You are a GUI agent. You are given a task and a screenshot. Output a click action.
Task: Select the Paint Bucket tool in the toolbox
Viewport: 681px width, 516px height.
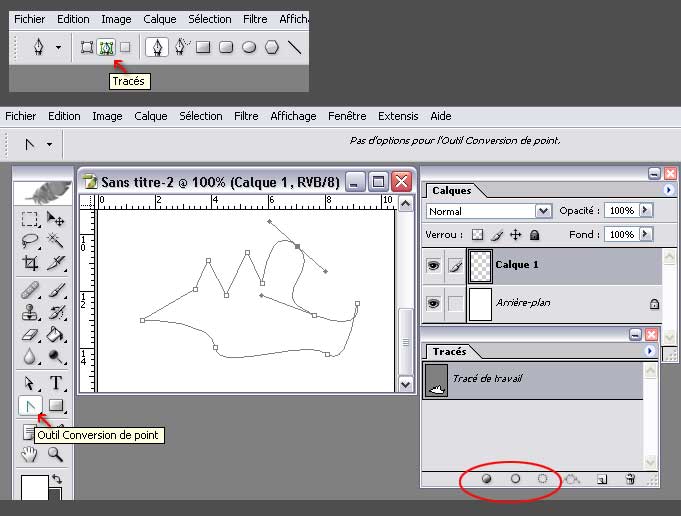(x=56, y=335)
